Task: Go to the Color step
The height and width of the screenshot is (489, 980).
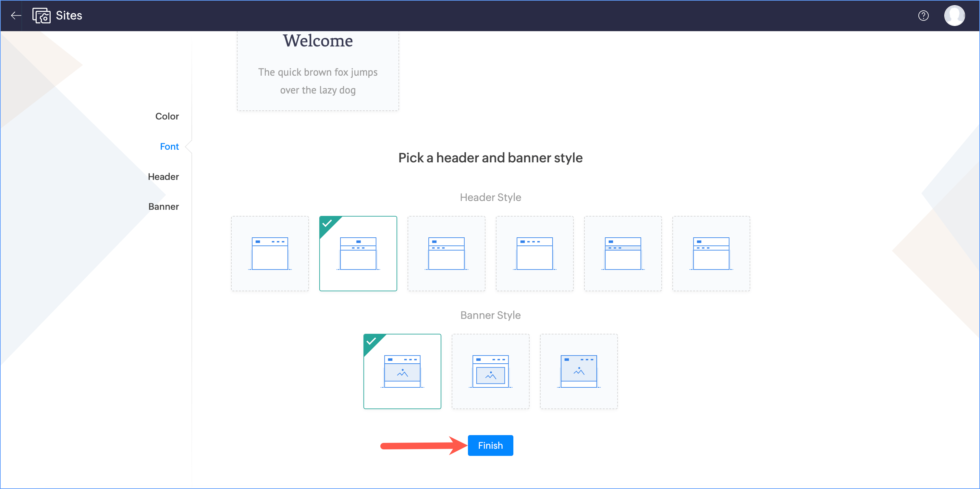Action: (166, 117)
